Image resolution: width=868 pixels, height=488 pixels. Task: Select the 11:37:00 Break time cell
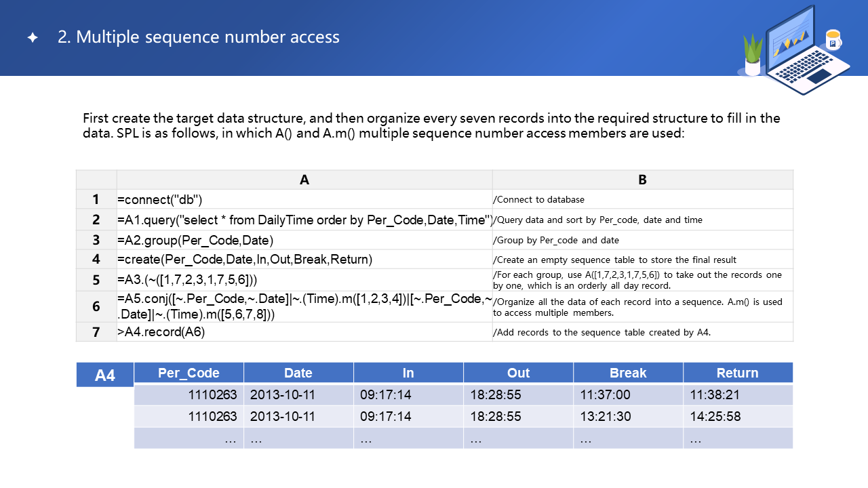pos(628,394)
